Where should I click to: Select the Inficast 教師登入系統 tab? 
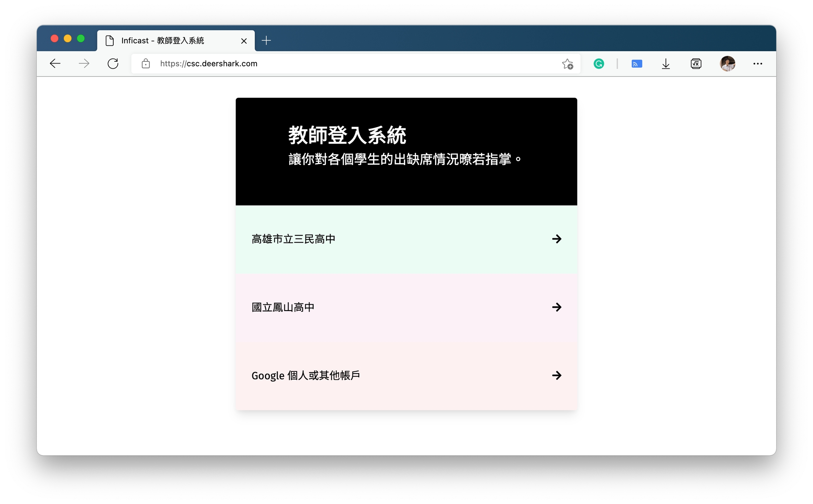(x=162, y=41)
